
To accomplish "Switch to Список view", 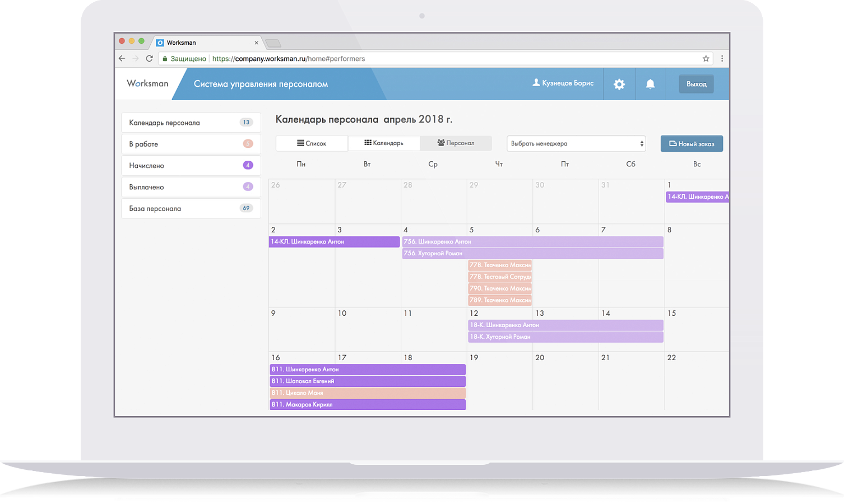I will [x=312, y=143].
